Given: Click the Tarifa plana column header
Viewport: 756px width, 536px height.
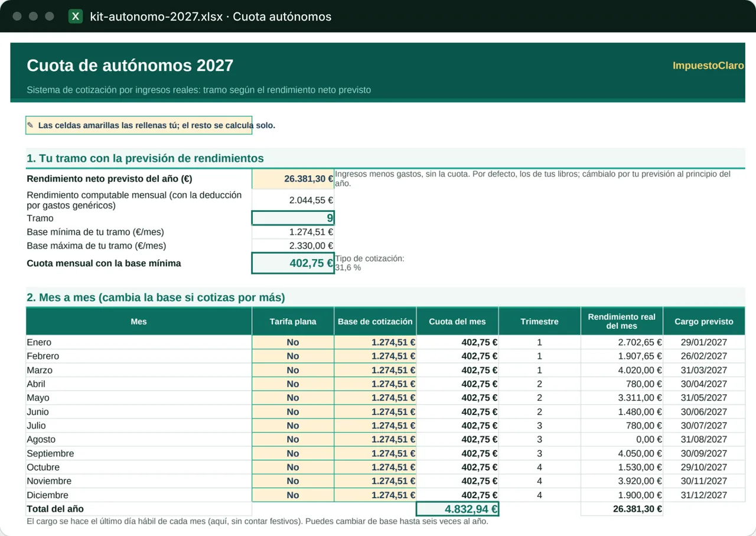Looking at the screenshot, I should pos(293,322).
